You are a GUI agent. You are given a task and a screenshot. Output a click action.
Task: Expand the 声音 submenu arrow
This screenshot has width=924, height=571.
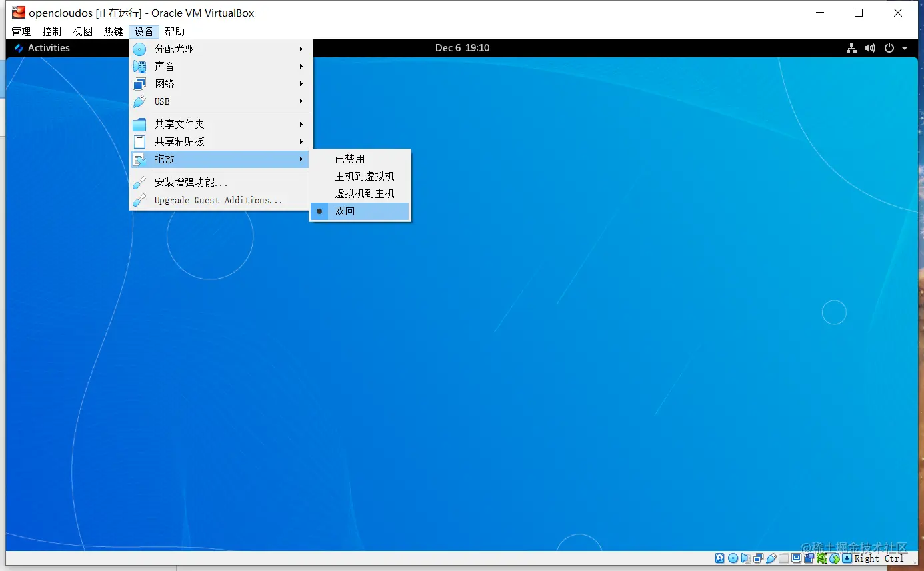tap(301, 67)
